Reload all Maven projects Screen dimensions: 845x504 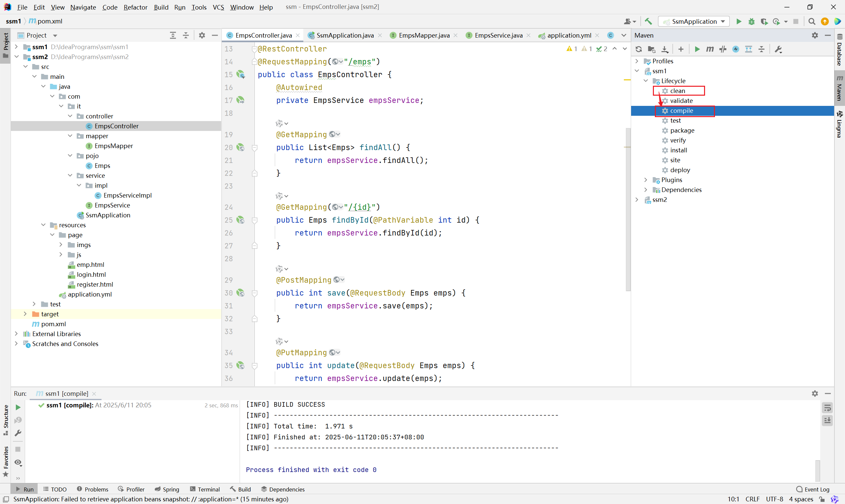coord(639,49)
